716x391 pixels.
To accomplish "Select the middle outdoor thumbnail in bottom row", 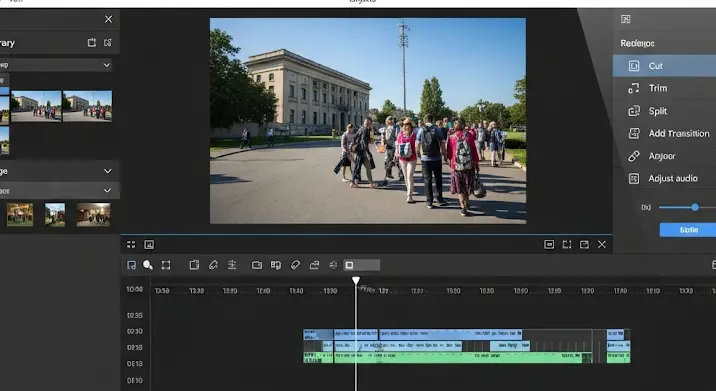I will click(55, 215).
